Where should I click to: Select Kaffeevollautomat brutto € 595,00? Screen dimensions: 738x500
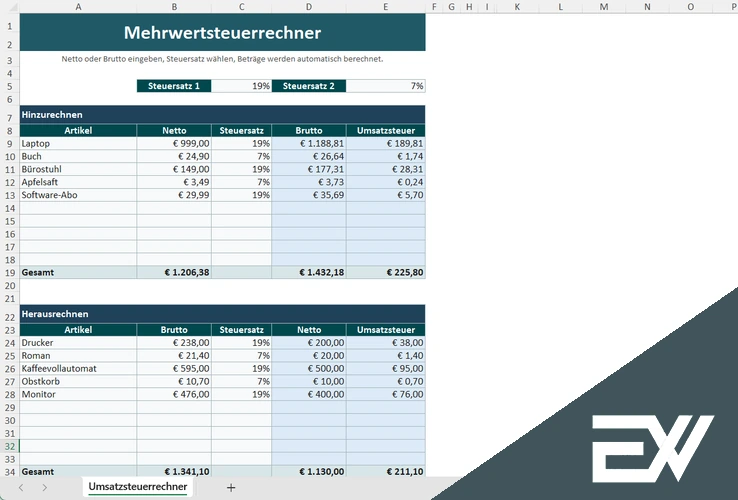[174, 369]
